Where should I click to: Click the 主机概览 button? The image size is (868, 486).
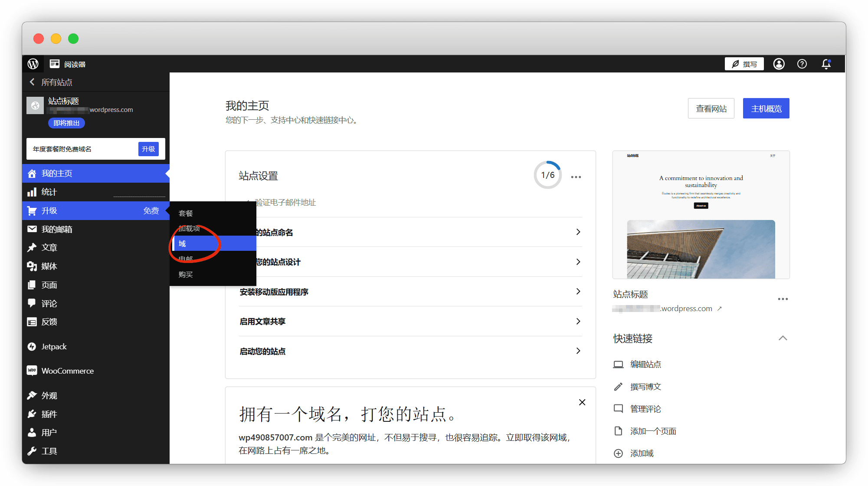tap(766, 108)
